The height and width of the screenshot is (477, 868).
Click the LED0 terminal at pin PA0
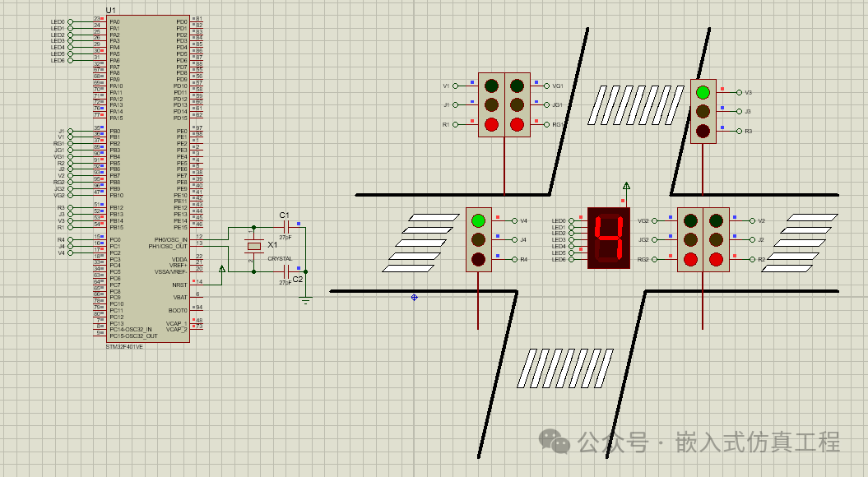(x=70, y=22)
